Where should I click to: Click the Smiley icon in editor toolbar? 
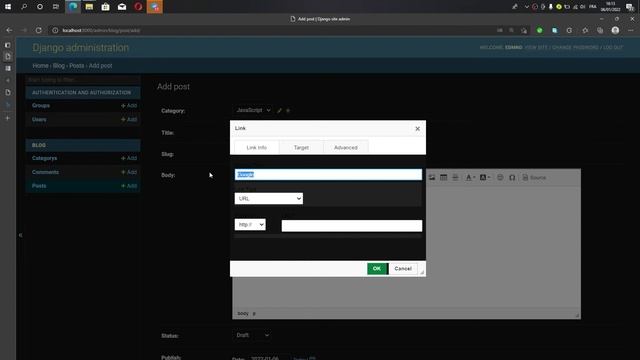pyautogui.click(x=500, y=178)
